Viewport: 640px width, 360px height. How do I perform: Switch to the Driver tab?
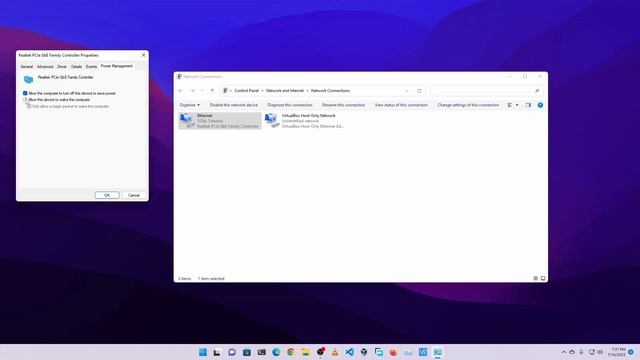point(62,67)
